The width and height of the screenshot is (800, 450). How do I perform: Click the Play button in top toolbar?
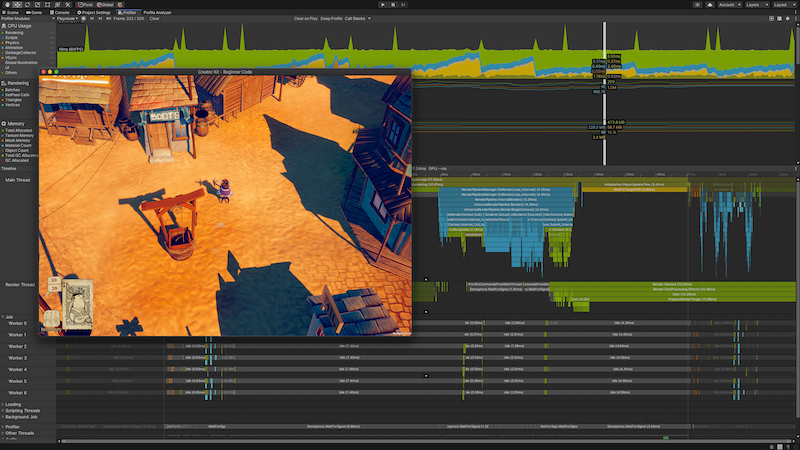(382, 4)
